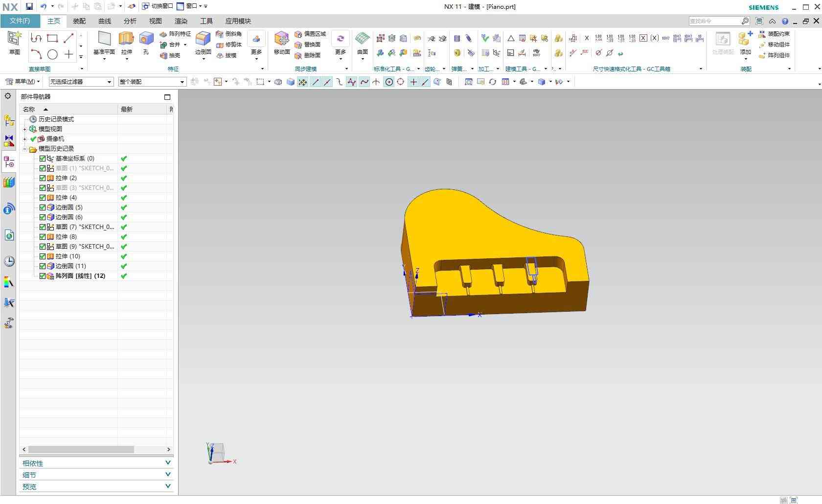Viewport: 822px width, 504px height.
Task: Toggle checkbox for 拉伸 (4)
Action: click(x=43, y=198)
